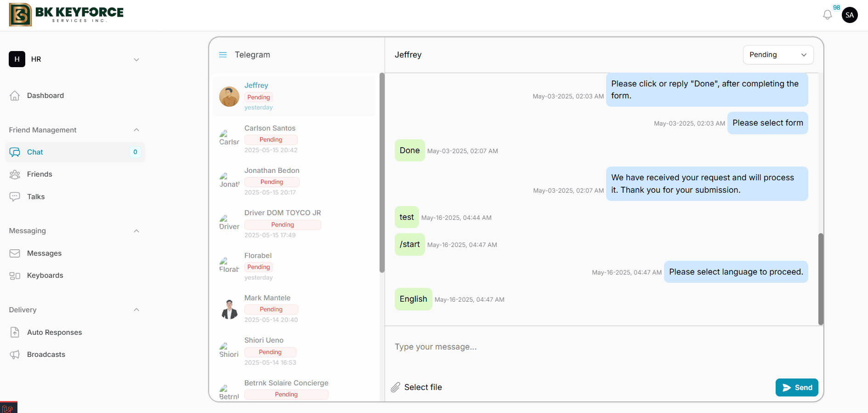Viewport: 868px width, 413px height.
Task: Expand the HR workspace selector
Action: (x=136, y=59)
